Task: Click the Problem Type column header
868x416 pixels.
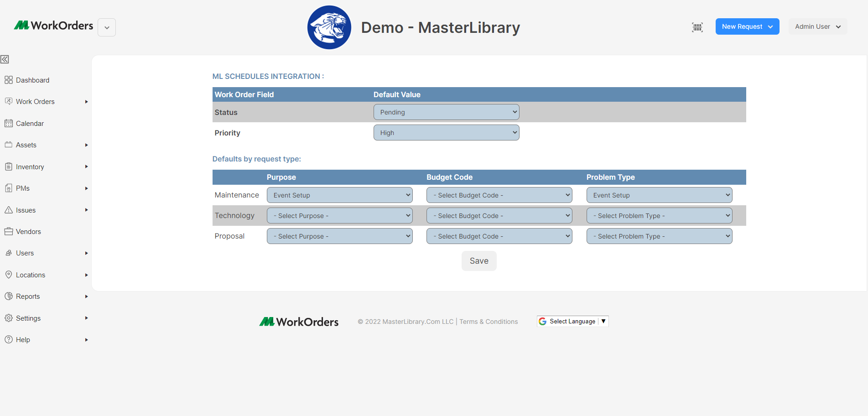Action: pyautogui.click(x=610, y=177)
